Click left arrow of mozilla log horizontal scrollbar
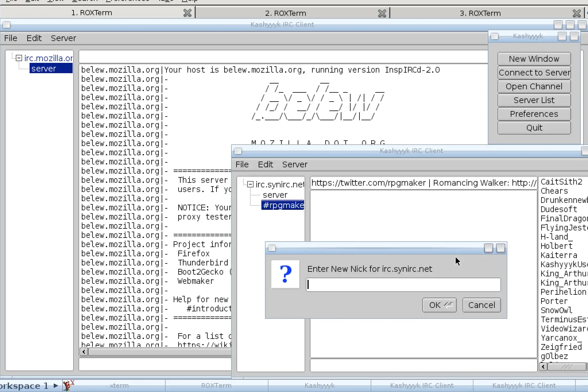This screenshot has height=392, width=588. 84,352
